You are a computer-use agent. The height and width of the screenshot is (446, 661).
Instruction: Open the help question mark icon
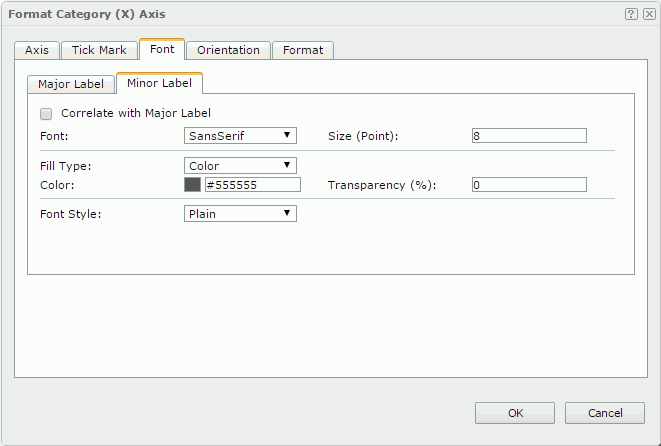point(631,14)
